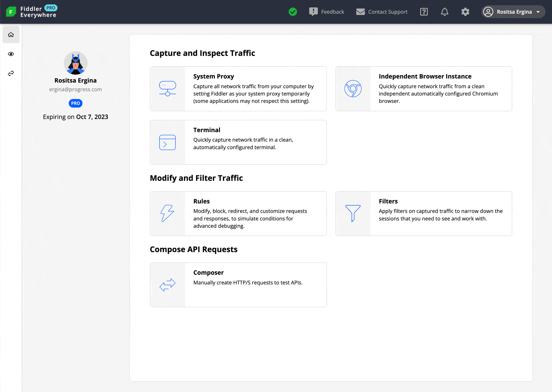
Task: Open the Rules card title
Action: coord(201,201)
